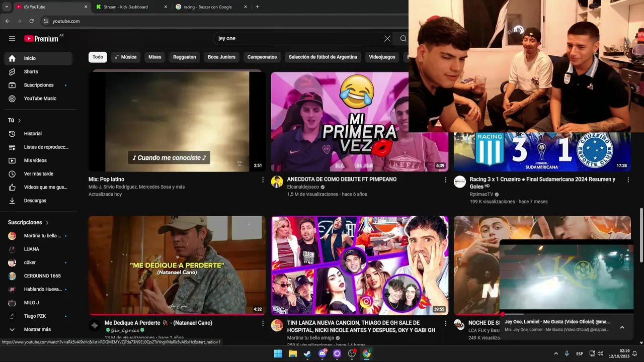Open a new browser tab with the plus icon

point(258,7)
